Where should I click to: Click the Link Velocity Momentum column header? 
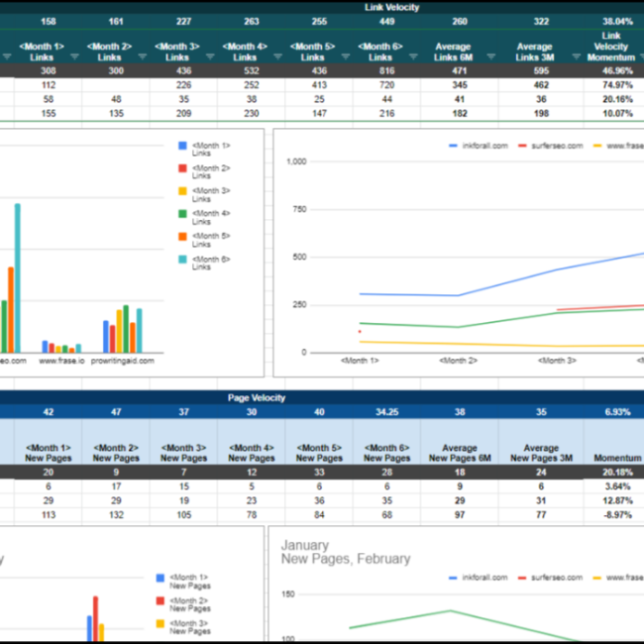pyautogui.click(x=610, y=47)
